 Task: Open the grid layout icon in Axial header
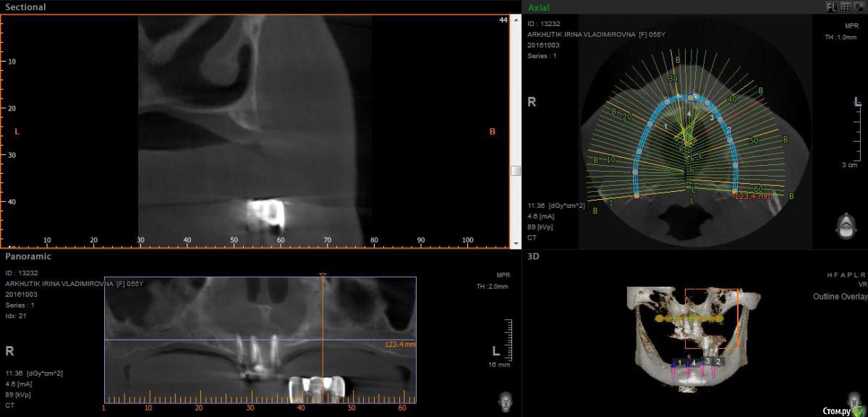tap(845, 7)
